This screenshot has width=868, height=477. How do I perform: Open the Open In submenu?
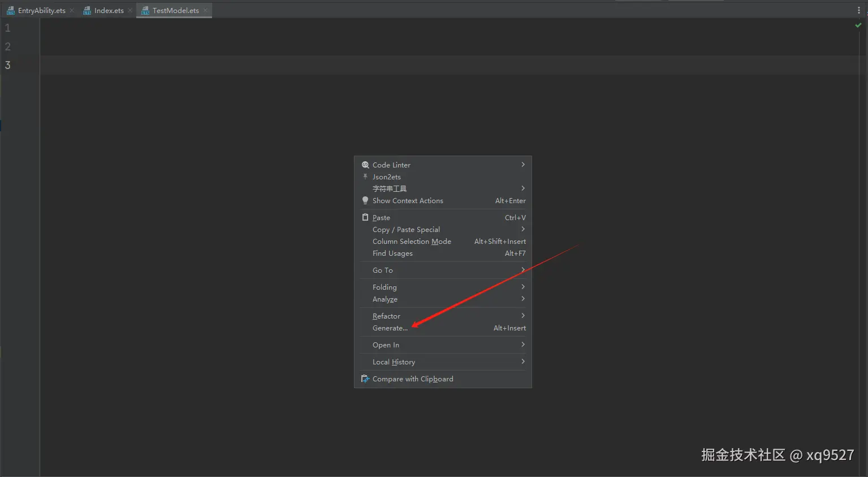point(443,345)
